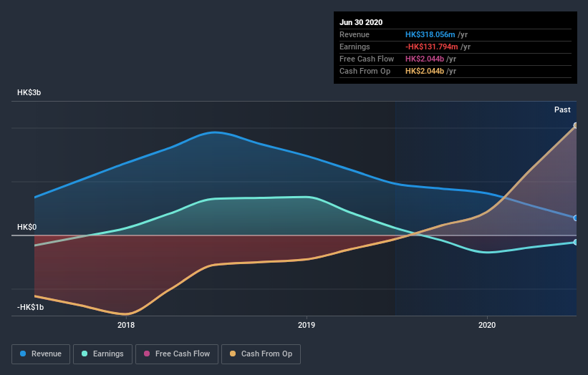The height and width of the screenshot is (375, 588).
Task: Click the Revenue label in the tooltip
Action: 355,34
